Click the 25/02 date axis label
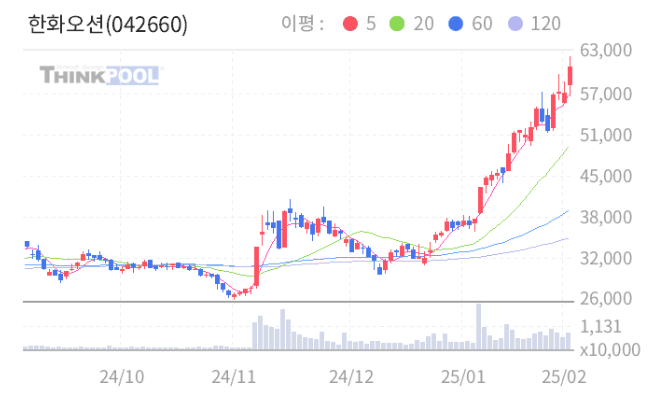The image size is (655, 399). click(564, 377)
